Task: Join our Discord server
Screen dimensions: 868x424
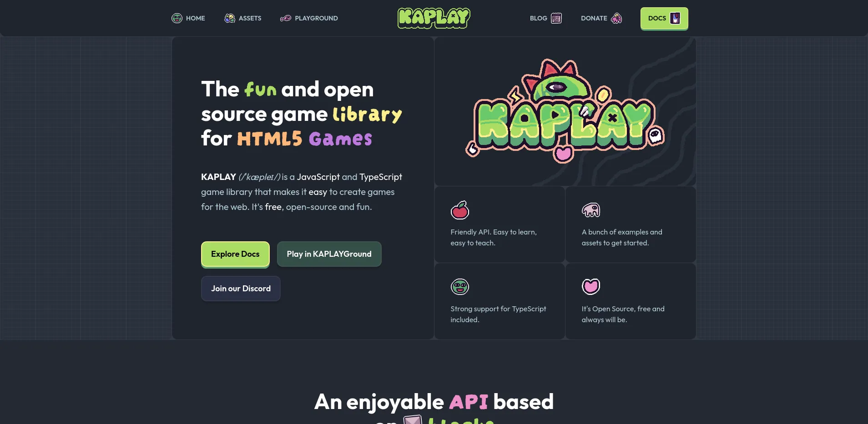Action: (241, 288)
